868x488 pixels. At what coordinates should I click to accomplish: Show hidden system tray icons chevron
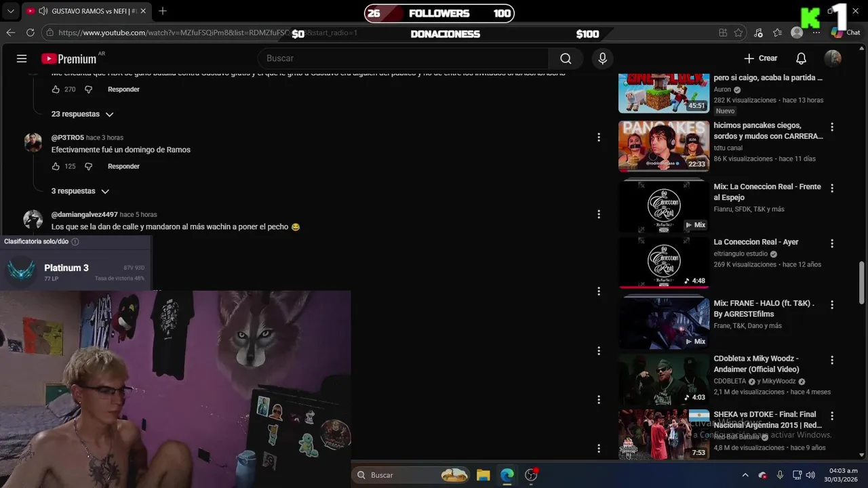745,475
